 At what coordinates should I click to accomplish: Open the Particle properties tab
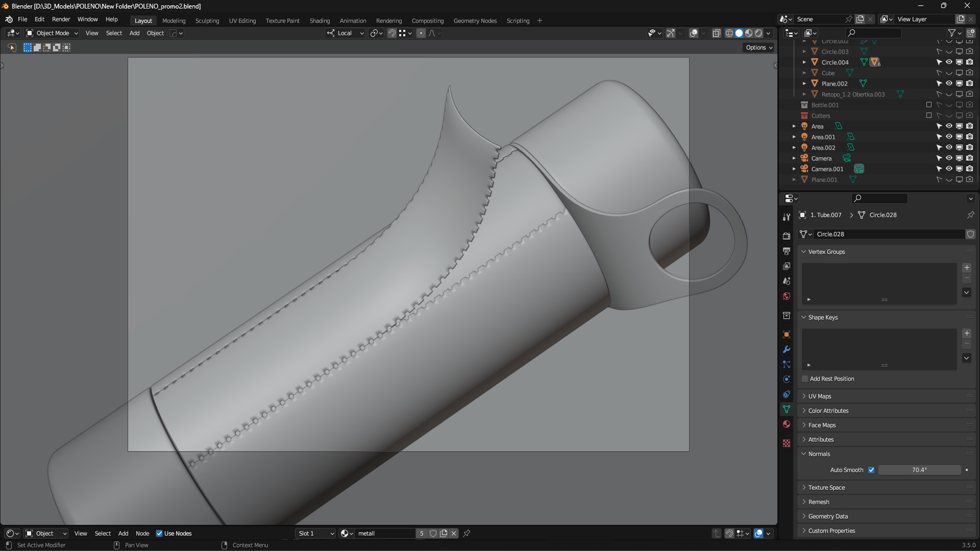tap(787, 364)
